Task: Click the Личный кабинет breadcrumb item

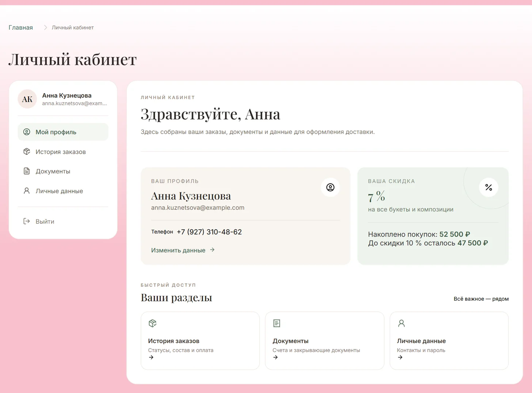Action: 73,27
